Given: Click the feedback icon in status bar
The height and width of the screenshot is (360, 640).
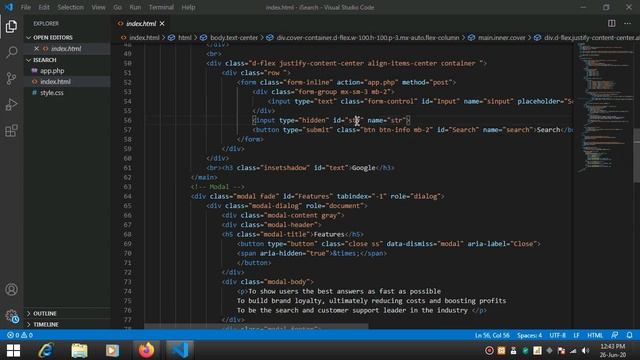Looking at the screenshot, I should pyautogui.click(x=615, y=335).
